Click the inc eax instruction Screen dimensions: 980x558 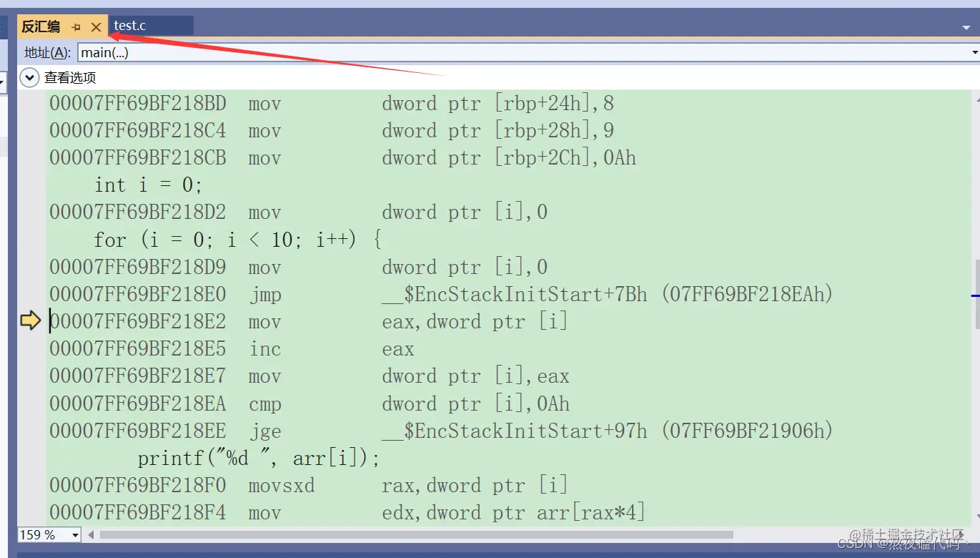tap(232, 349)
